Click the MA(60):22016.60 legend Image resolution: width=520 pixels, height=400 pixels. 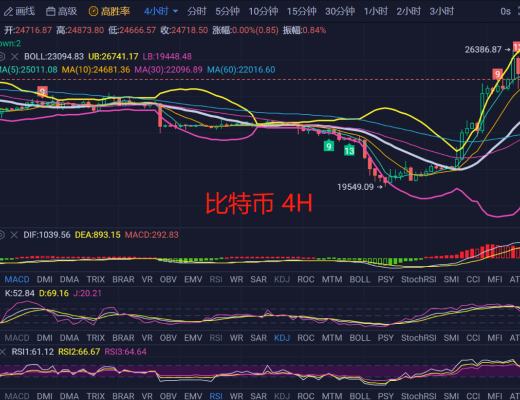point(241,70)
